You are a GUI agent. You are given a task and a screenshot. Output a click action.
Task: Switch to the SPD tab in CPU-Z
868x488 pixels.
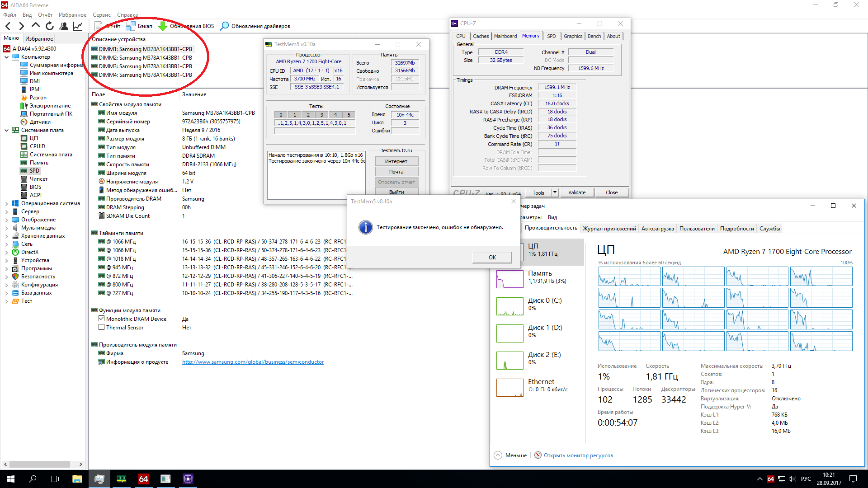[551, 36]
